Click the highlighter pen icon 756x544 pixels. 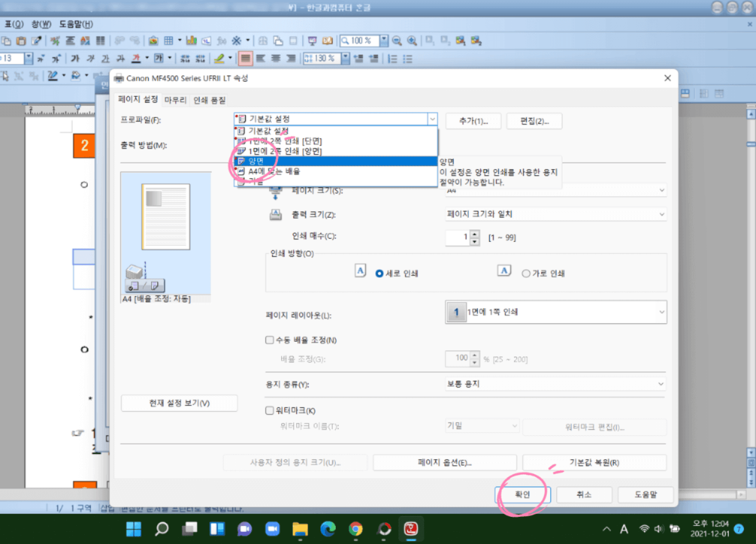click(x=219, y=58)
